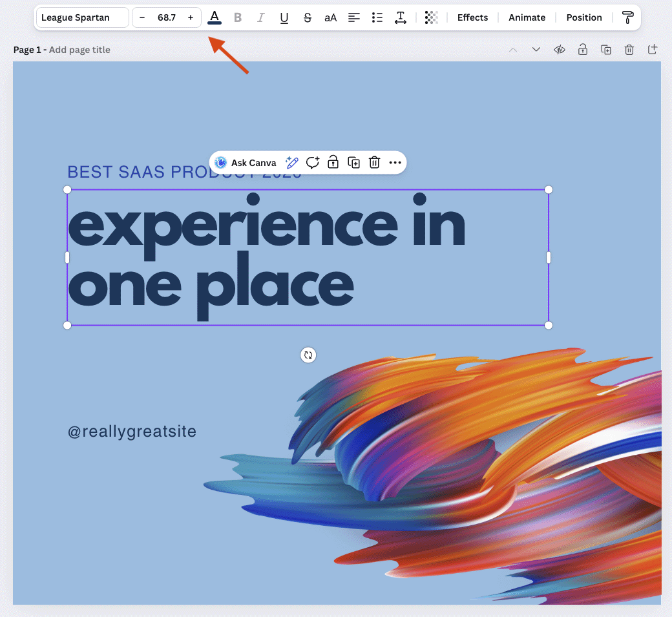This screenshot has width=672, height=617.
Task: Hide the page using the eye icon
Action: pos(560,50)
